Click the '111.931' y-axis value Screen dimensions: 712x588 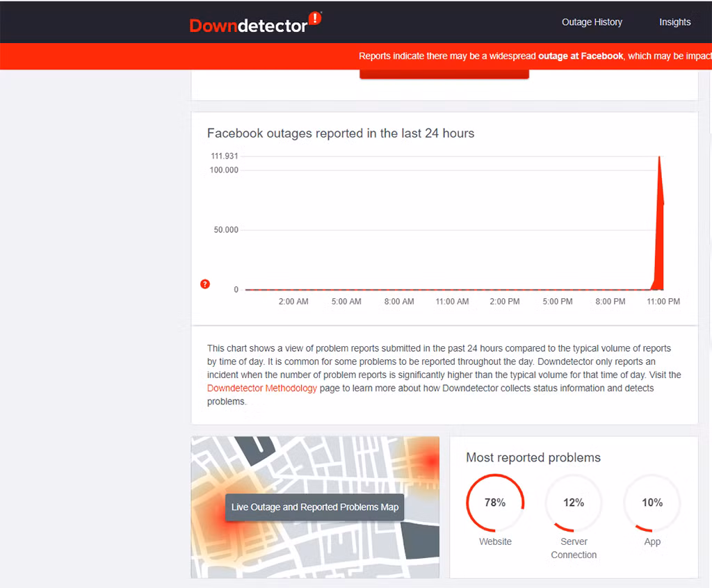click(x=225, y=156)
